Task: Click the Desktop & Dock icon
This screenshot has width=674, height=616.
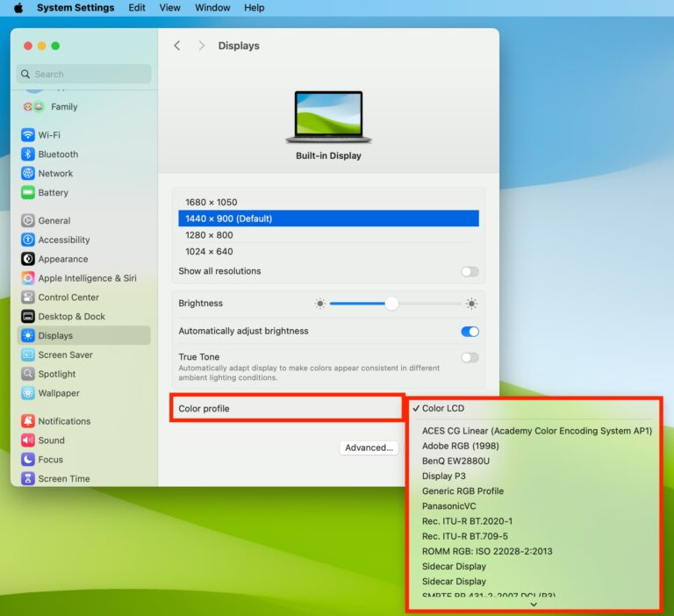Action: (x=28, y=317)
